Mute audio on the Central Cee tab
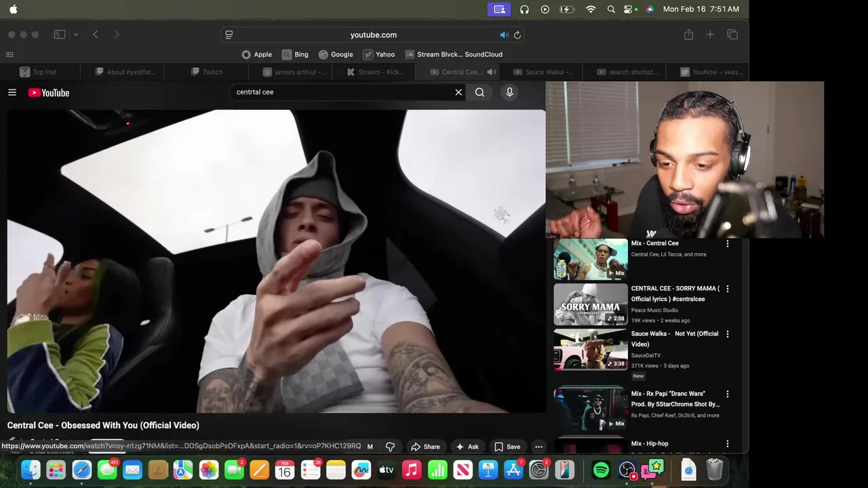This screenshot has height=488, width=868. click(492, 72)
